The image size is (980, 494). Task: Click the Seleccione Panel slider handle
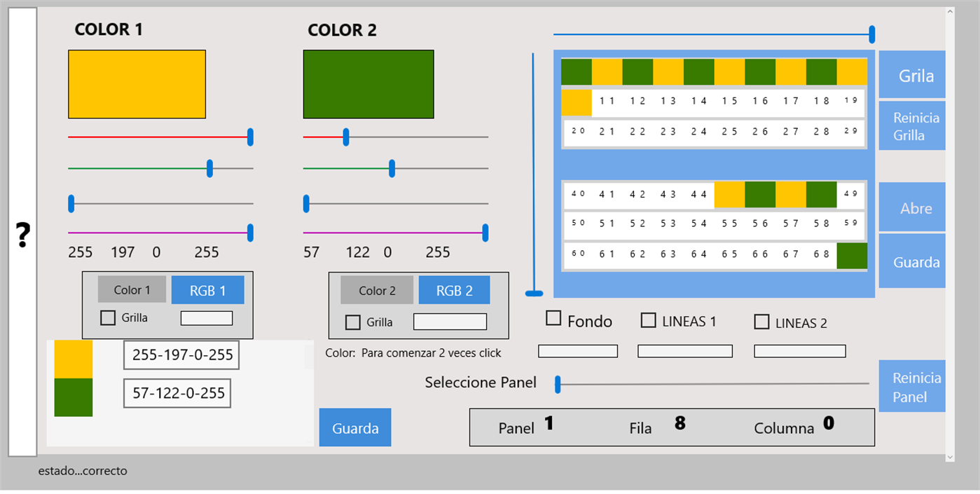click(558, 384)
